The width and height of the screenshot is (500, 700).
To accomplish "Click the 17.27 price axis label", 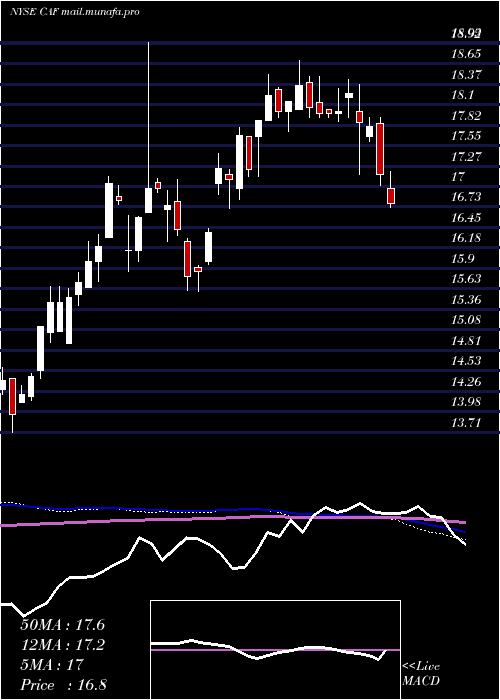I will click(x=466, y=156).
